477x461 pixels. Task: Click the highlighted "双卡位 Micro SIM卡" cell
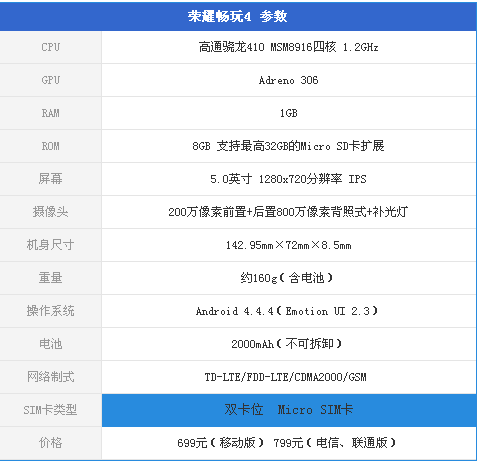[289, 410]
